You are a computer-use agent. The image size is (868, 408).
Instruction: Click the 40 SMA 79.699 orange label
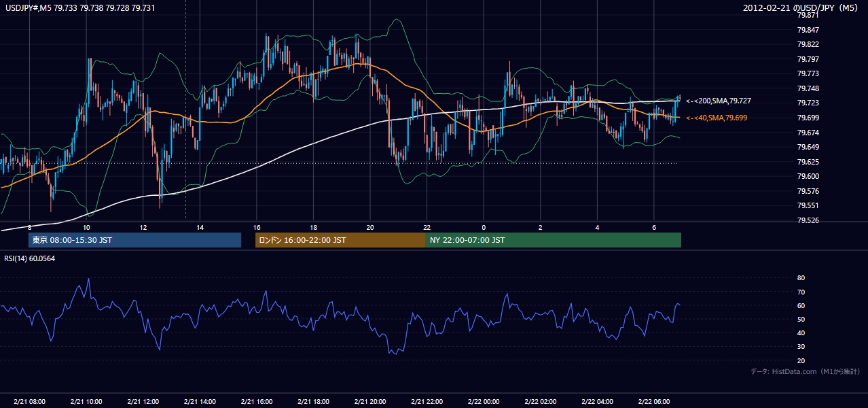point(717,118)
